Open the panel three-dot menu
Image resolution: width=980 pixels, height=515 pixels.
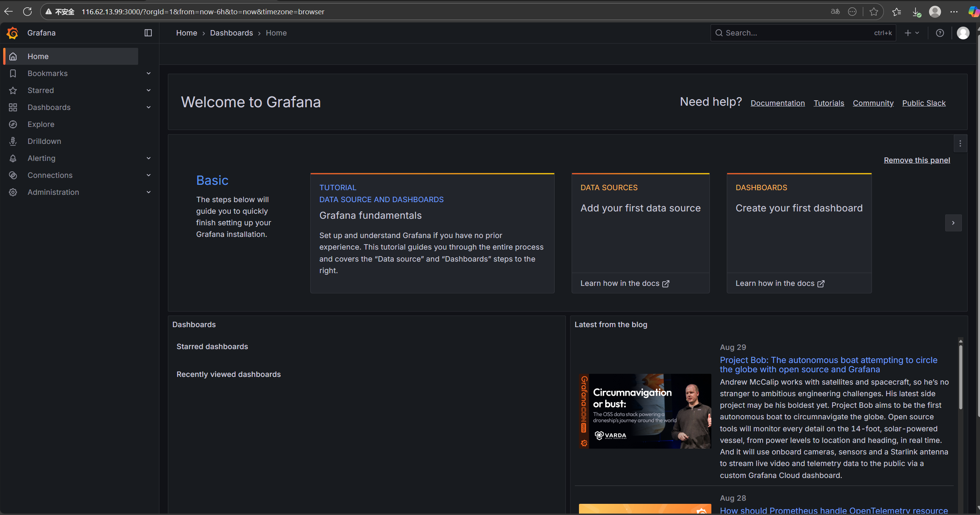[960, 144]
